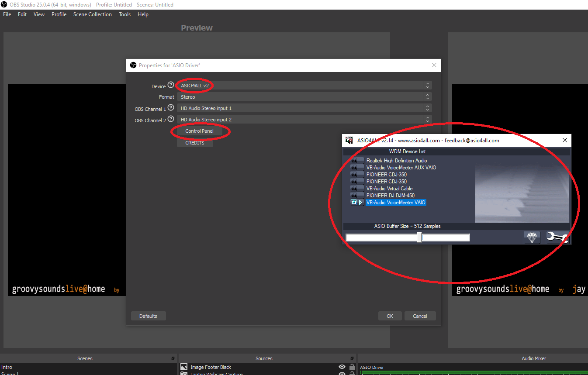Enable the PIONEER DJ DJM-450 device button
Viewport: 588px width, 375px height.
(354, 196)
